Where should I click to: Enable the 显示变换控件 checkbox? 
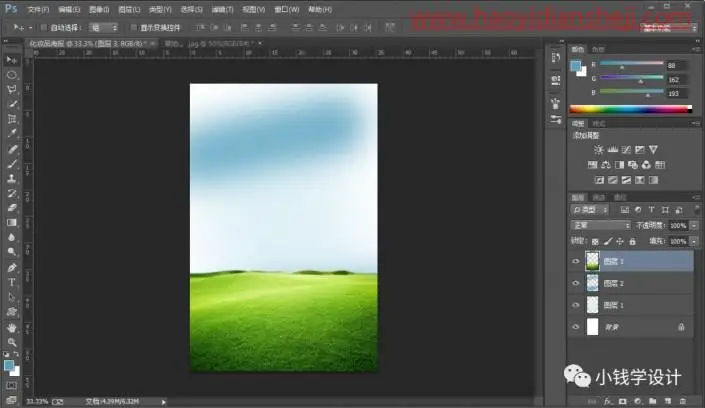point(134,27)
